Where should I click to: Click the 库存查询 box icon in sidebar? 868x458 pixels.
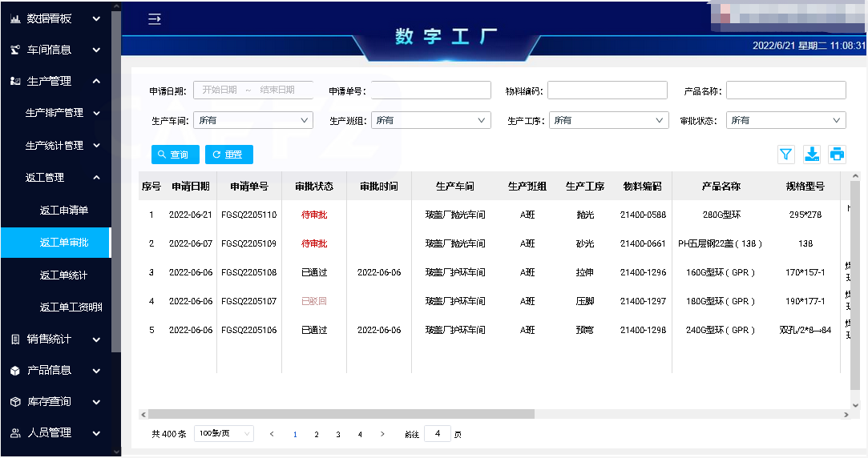(x=15, y=401)
